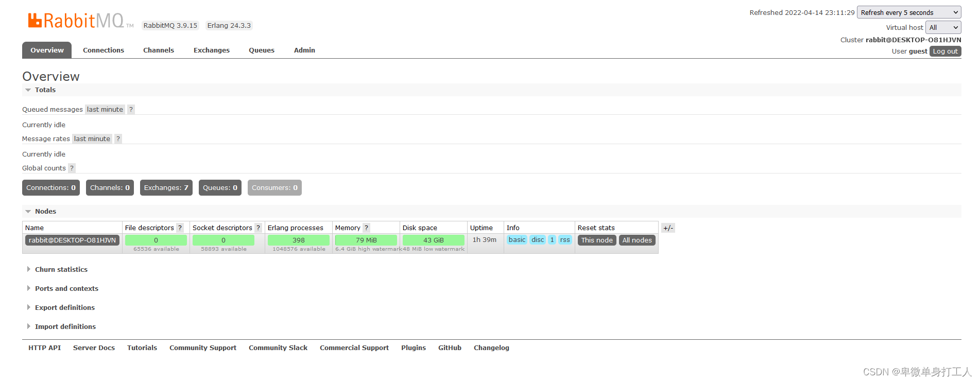This screenshot has height=382, width=980.
Task: Open the Community Slack link
Action: pos(278,348)
